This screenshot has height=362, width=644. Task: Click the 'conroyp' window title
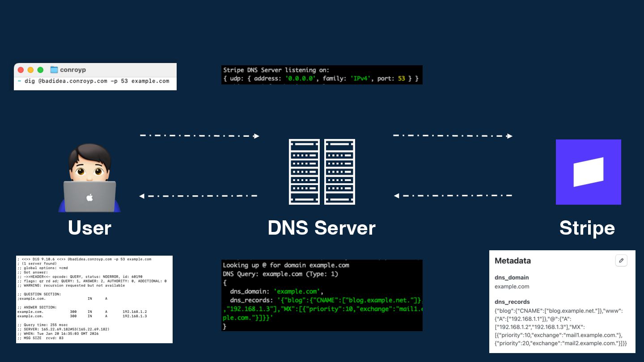[73, 70]
